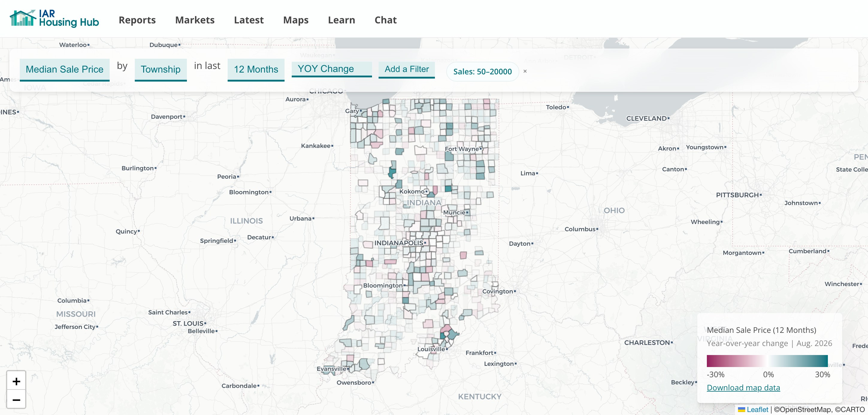
Task: Click the Davenport map label
Action: tap(167, 117)
